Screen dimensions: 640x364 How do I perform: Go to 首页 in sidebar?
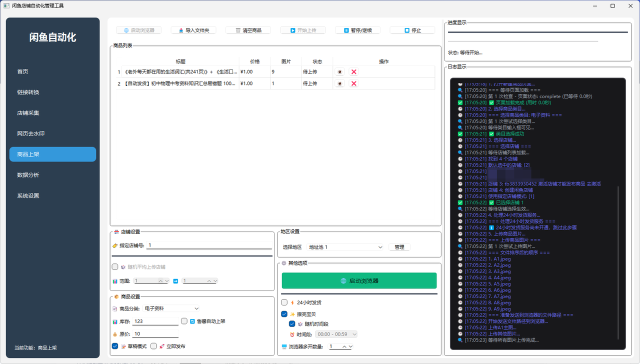pyautogui.click(x=52, y=71)
